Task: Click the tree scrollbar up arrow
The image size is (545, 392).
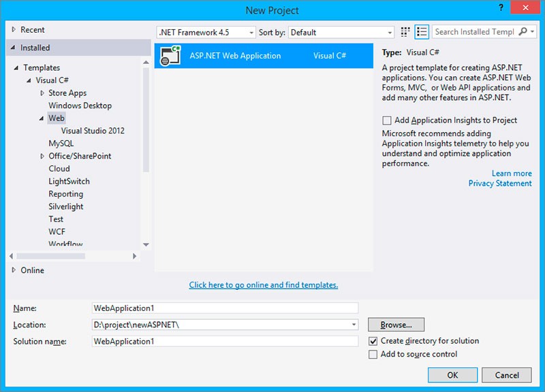Action: [146, 63]
